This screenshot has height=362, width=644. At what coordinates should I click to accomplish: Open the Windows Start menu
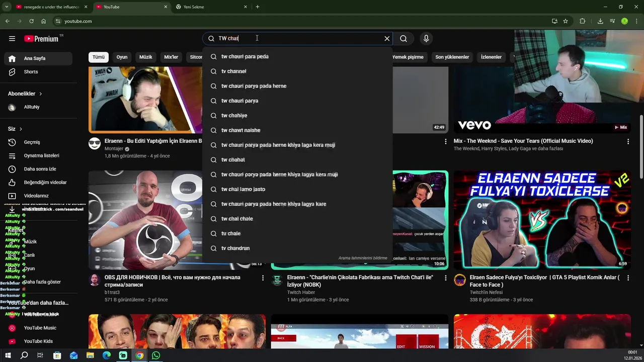point(8,355)
